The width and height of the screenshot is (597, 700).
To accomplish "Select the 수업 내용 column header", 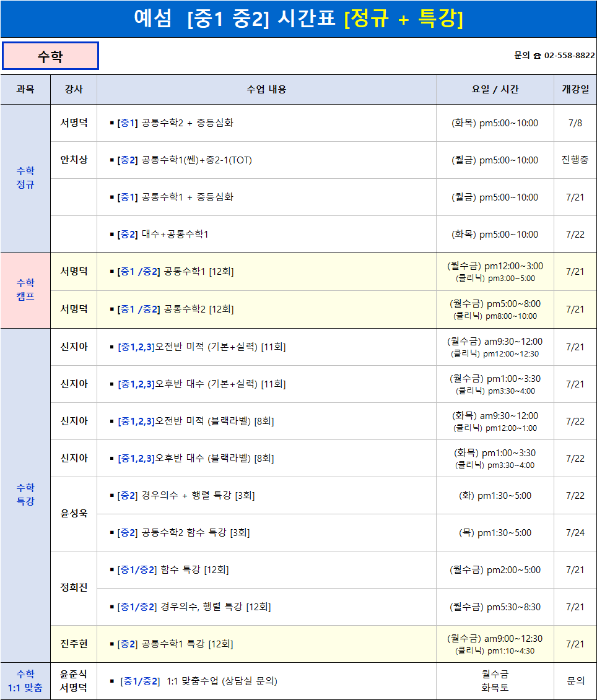I will (266, 89).
